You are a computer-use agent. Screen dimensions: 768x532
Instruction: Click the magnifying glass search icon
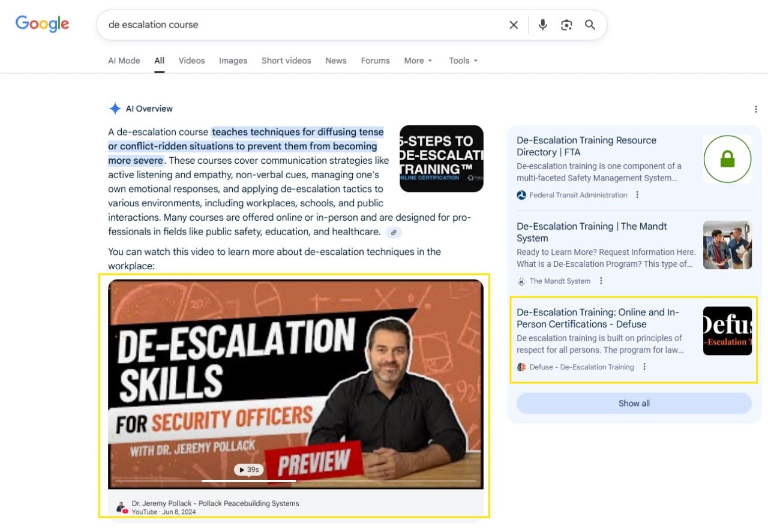pos(590,25)
